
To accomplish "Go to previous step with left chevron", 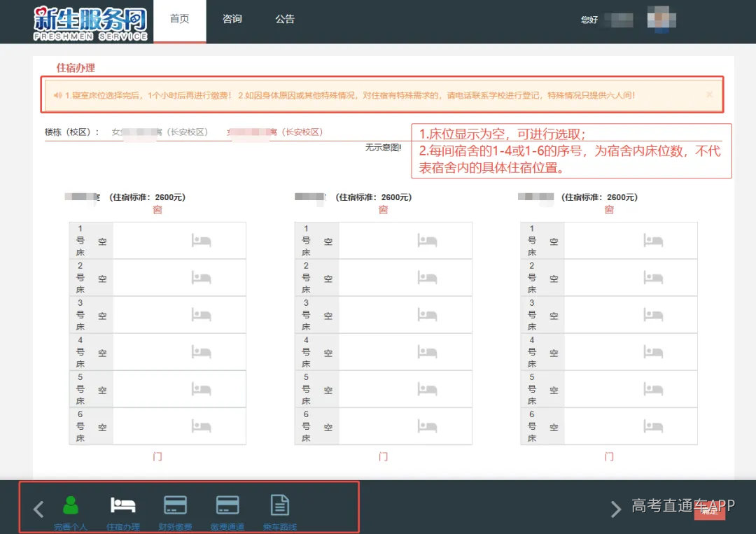I will (x=38, y=509).
